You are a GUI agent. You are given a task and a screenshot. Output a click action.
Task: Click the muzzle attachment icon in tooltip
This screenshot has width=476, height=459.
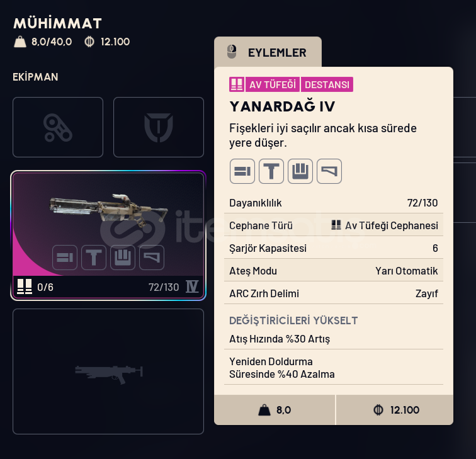click(x=242, y=171)
